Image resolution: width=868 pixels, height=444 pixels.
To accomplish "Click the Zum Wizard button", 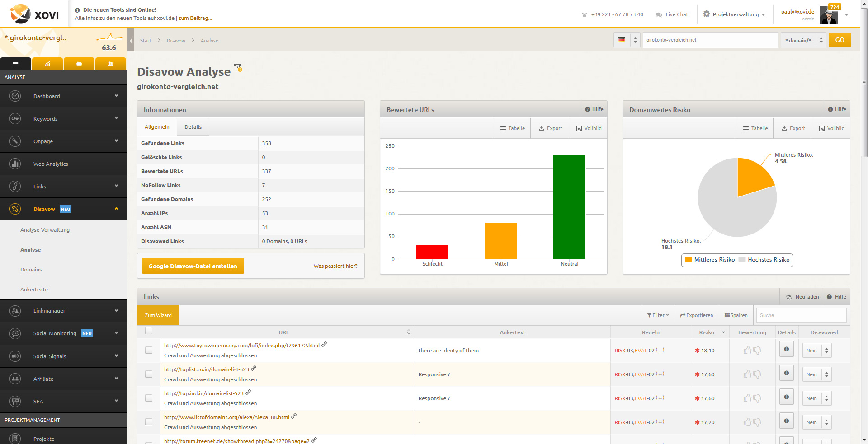I will coord(158,315).
